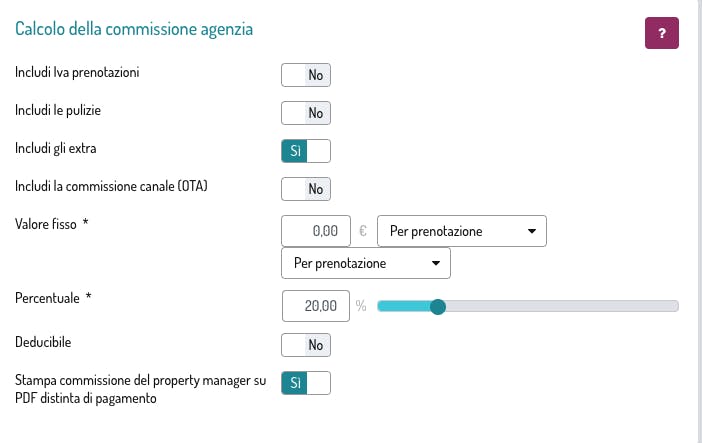Open the help question mark button
Viewport: 702px width, 443px height.
(x=662, y=33)
